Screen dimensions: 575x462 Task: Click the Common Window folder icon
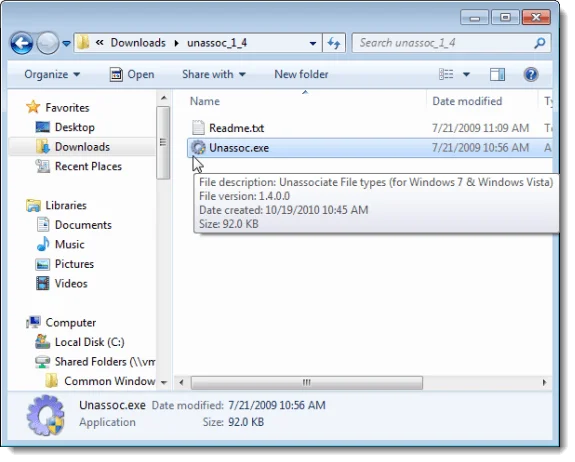tap(52, 381)
